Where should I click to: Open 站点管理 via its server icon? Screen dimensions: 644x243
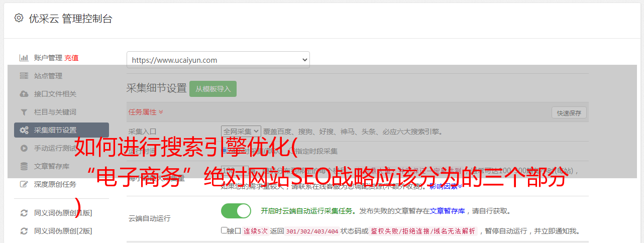(24, 76)
